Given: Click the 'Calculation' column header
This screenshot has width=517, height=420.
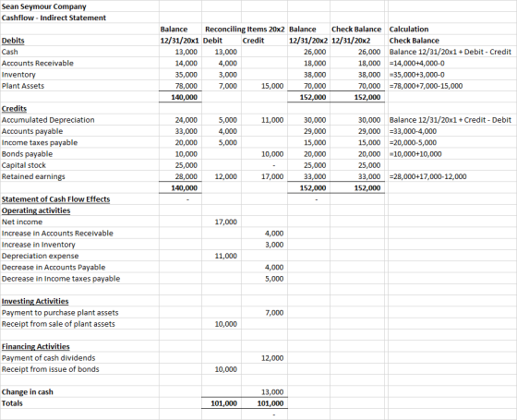Looking at the screenshot, I should pyautogui.click(x=409, y=30).
